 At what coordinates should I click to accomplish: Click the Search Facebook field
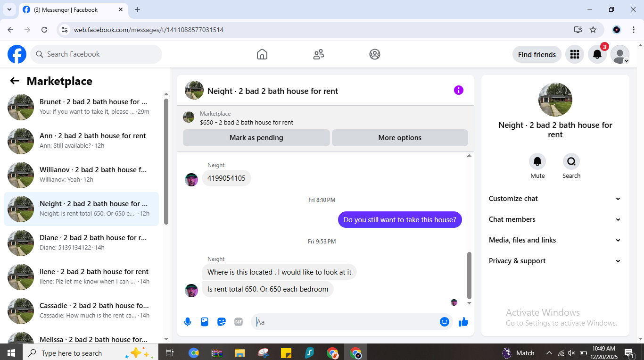click(96, 54)
